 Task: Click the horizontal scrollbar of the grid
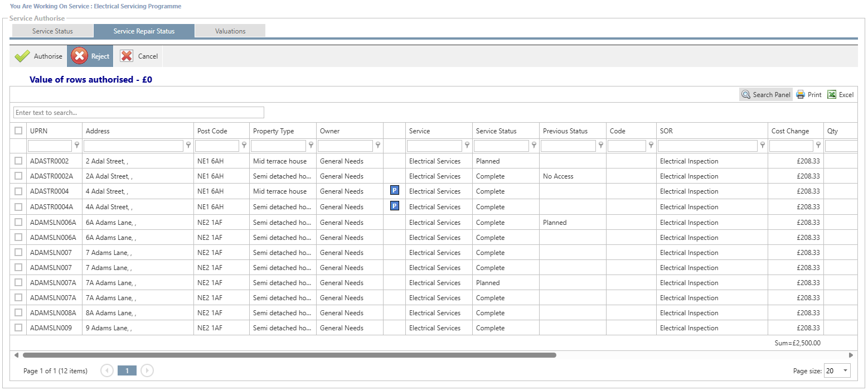click(x=289, y=355)
